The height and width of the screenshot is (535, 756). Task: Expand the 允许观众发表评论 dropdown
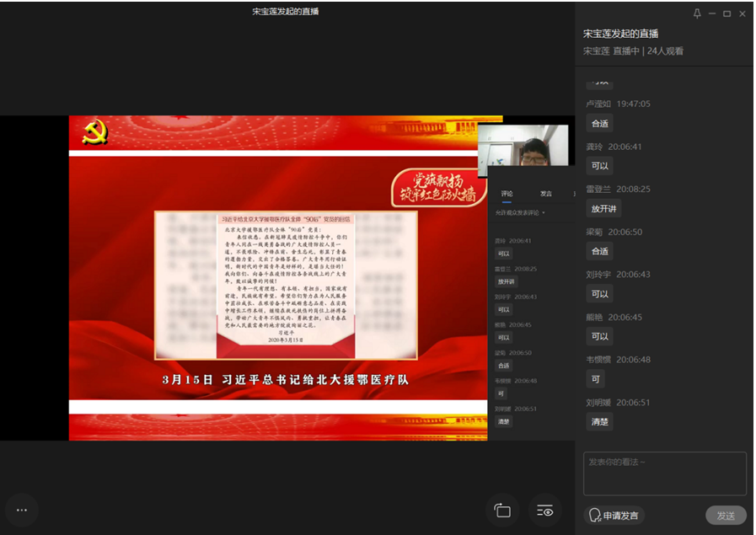(x=519, y=213)
